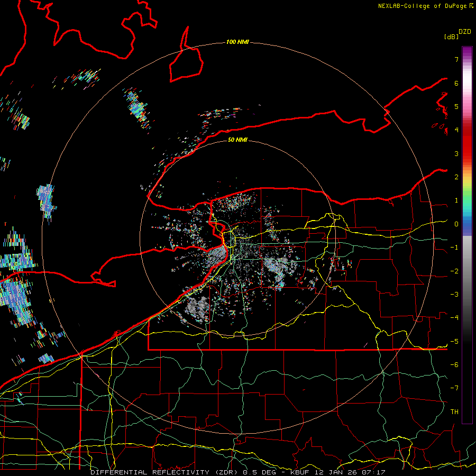The height and width of the screenshot is (476, 476).
Task: Click the -6 dB value on color scale
Action: (454, 365)
